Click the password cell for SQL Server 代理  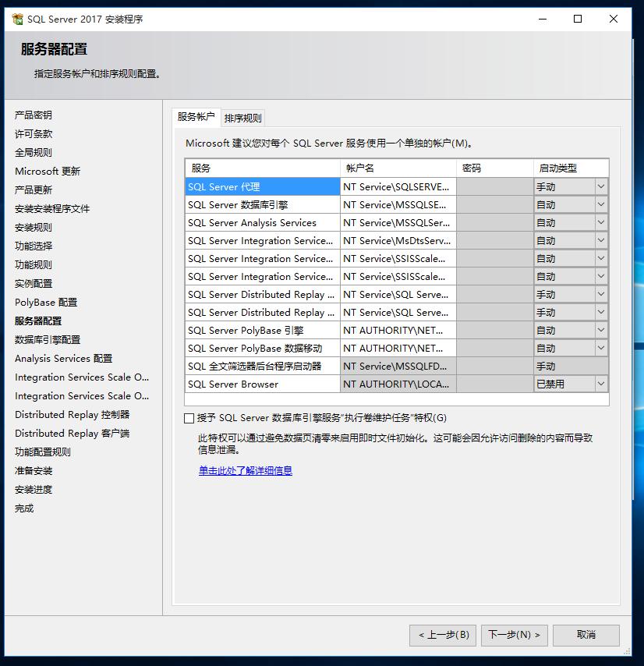pos(495,186)
